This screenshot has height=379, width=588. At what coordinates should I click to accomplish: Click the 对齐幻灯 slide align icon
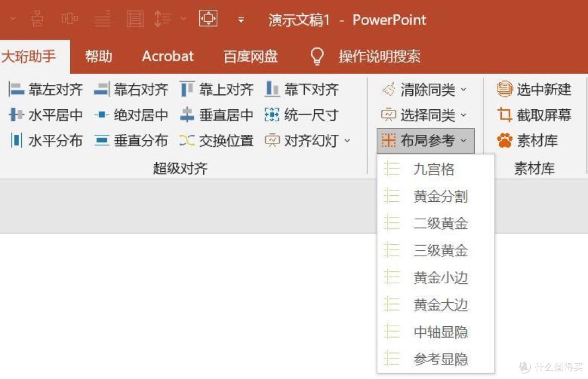coord(272,140)
